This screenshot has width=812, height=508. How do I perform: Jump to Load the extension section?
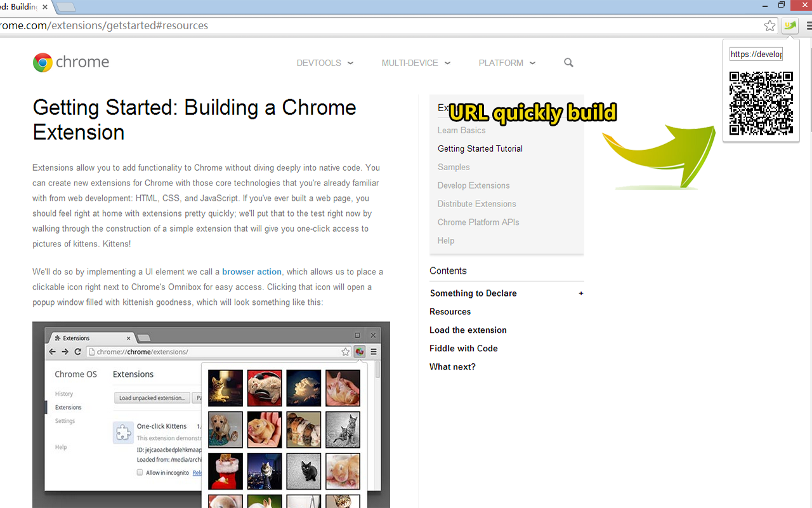tap(468, 330)
